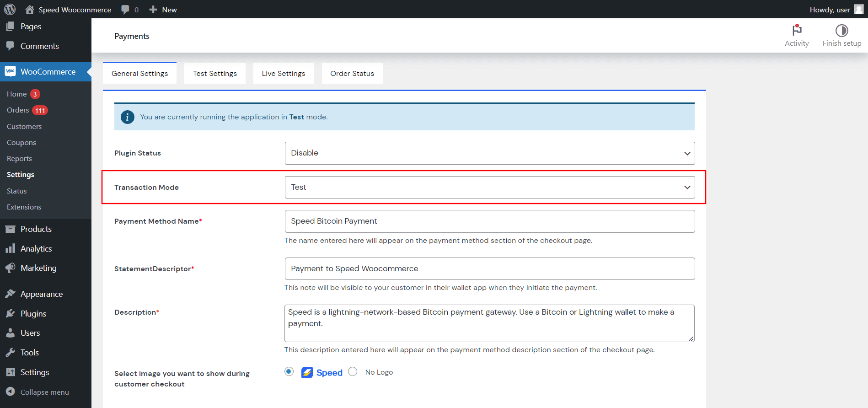868x408 pixels.
Task: Click the WooCommerce Woo logo icon
Action: [10, 71]
